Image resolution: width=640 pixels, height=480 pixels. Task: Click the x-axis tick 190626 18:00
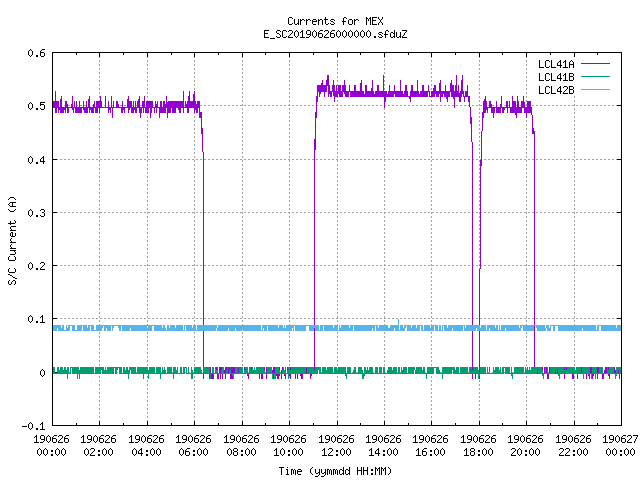(x=478, y=446)
